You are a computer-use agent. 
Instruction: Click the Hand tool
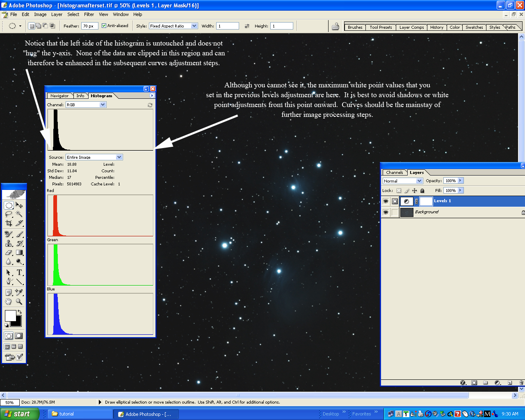(9, 302)
